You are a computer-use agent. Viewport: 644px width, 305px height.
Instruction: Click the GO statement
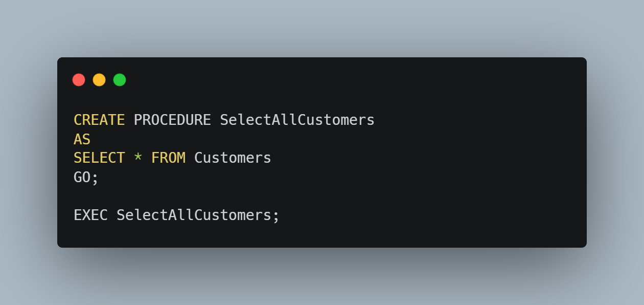click(82, 177)
